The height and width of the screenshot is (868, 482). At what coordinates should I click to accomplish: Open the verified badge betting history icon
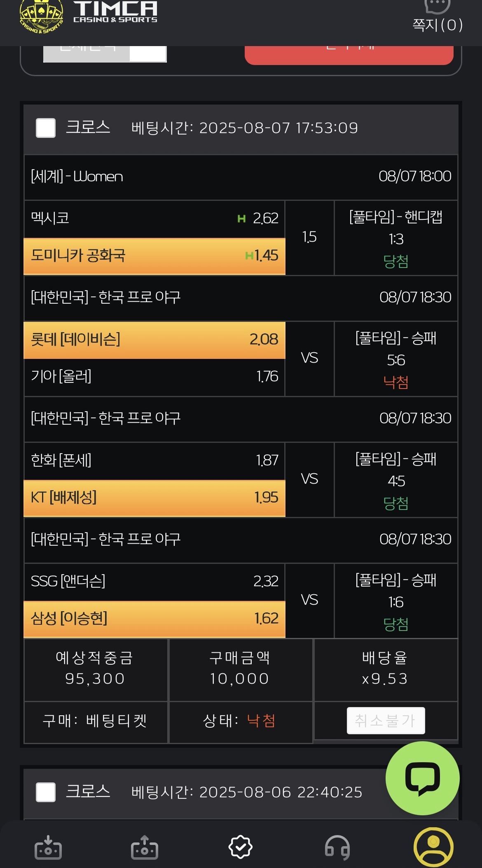241,847
